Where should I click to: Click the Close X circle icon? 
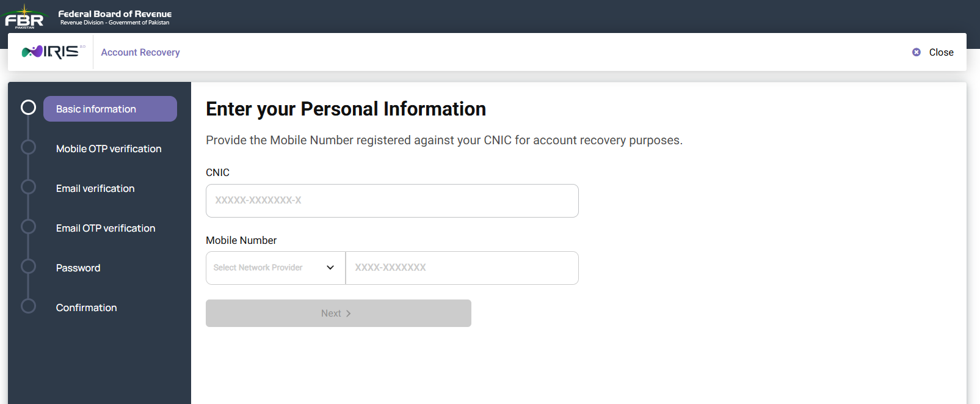[x=916, y=53]
